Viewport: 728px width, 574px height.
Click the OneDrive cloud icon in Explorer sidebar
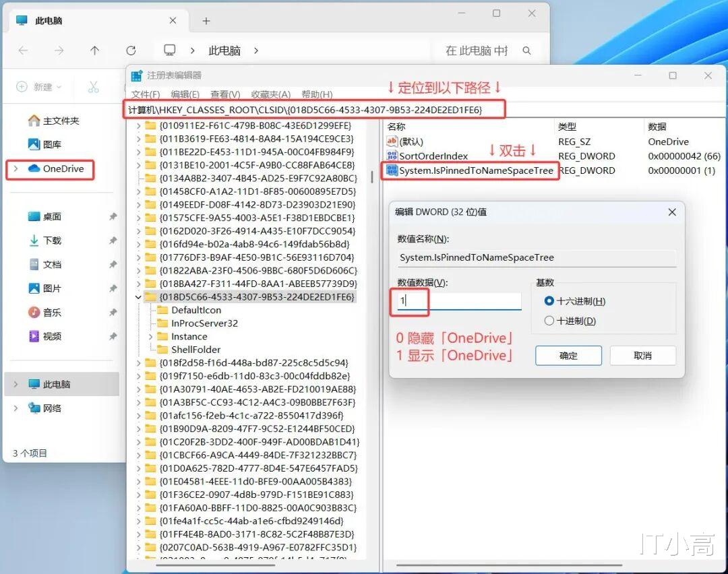click(x=34, y=168)
